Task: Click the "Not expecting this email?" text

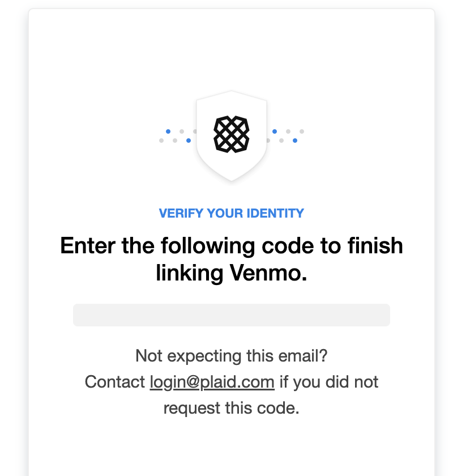Action: point(232,356)
